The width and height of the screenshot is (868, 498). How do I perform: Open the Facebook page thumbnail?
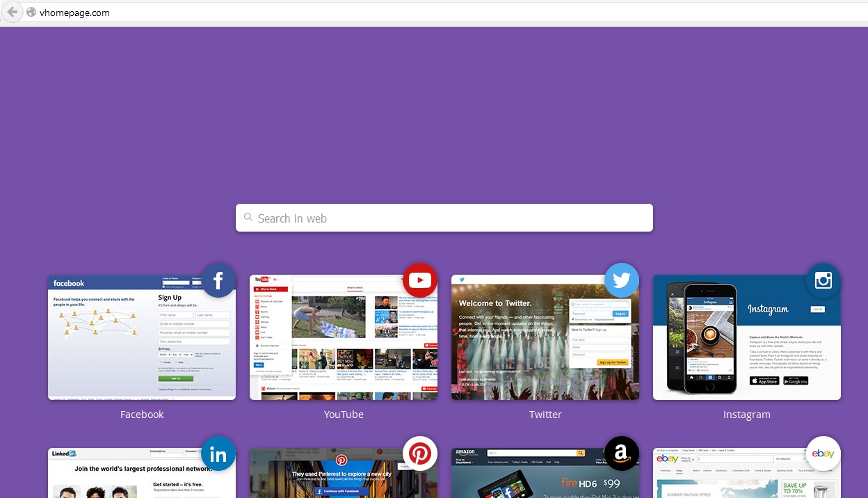[142, 337]
